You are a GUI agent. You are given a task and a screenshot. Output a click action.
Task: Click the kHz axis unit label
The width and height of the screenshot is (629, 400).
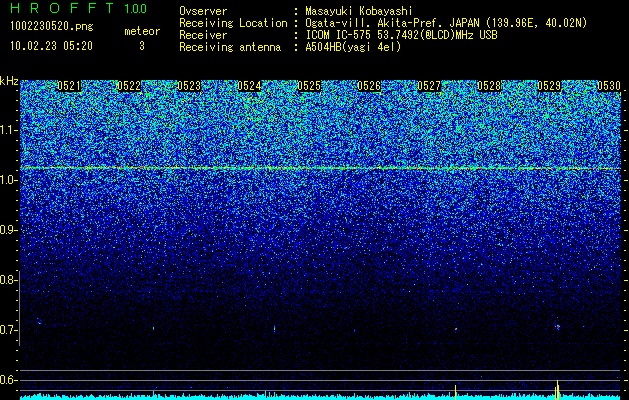[x=9, y=81]
